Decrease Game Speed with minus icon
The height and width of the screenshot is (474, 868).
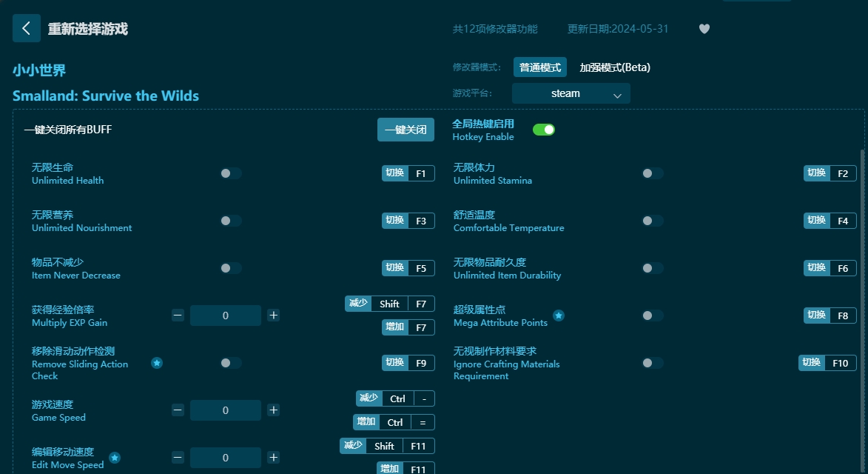(178, 410)
